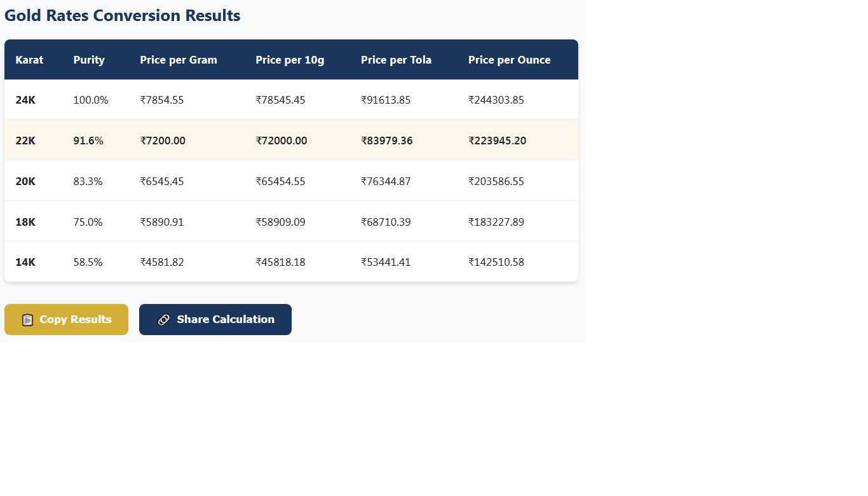Viewport: 868px width, 496px height.
Task: Click the Gold Rates Conversion Results heading
Action: [122, 15]
